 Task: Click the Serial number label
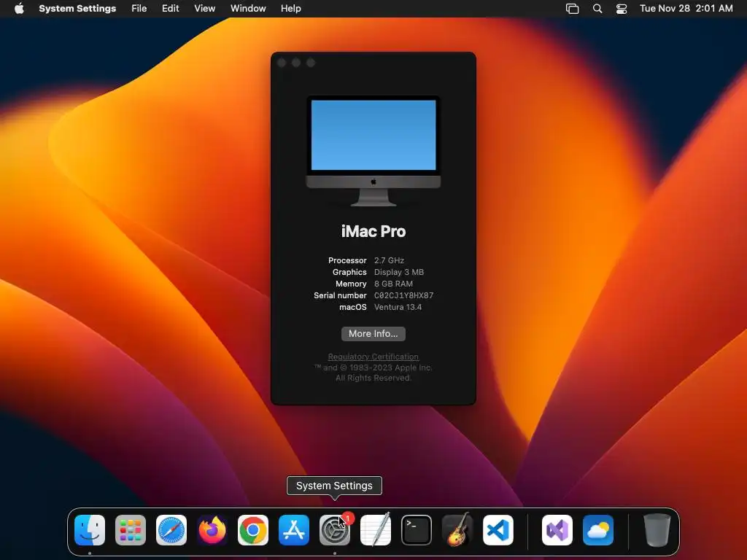tap(340, 295)
